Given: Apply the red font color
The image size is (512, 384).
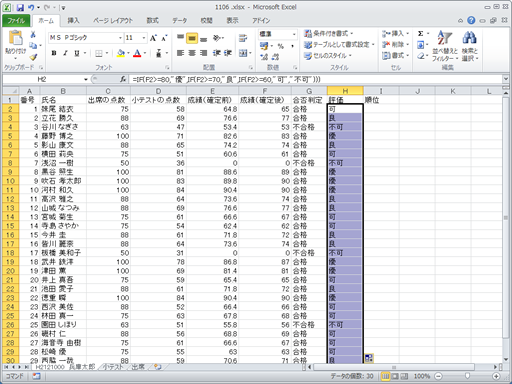Looking at the screenshot, I should [x=137, y=53].
